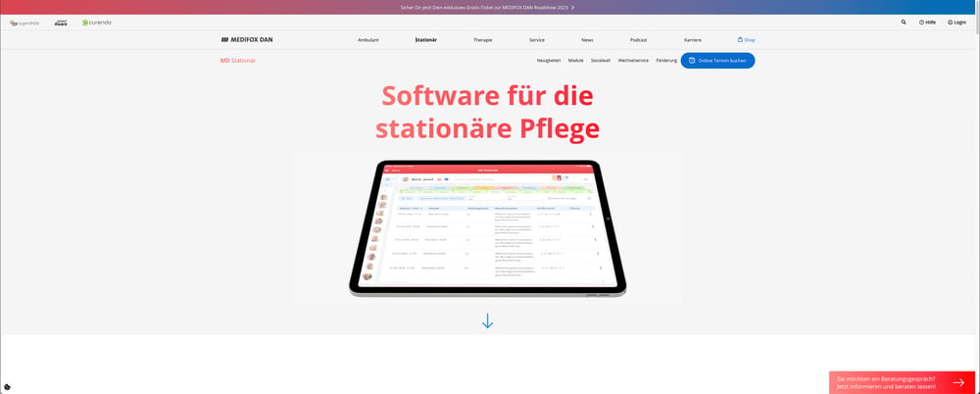
Task: Click the headline Software für die stationäre Pflege
Action: coord(487,113)
